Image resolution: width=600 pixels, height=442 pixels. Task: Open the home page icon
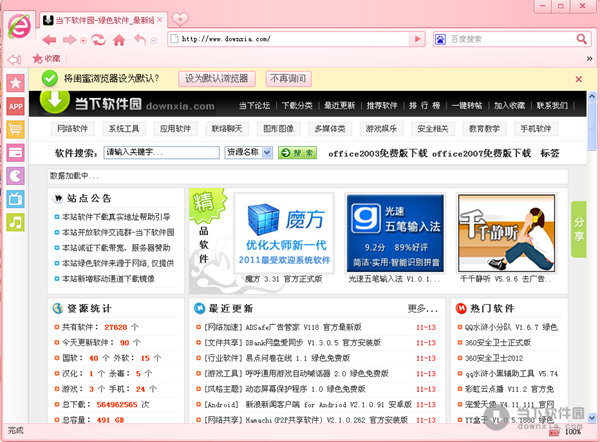(x=119, y=39)
